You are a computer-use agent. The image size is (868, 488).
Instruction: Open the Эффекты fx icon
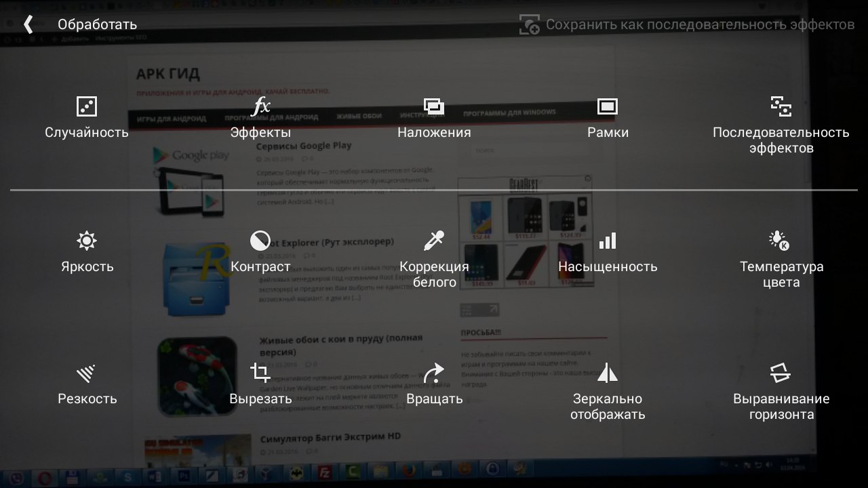pos(260,106)
